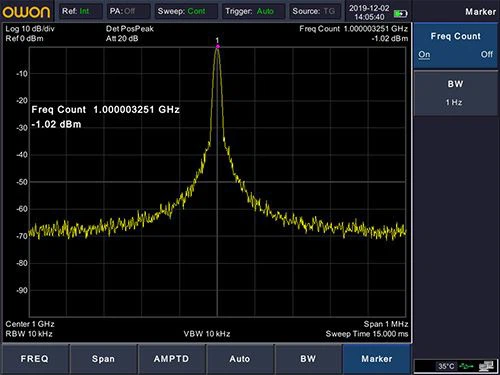Viewport: 500px width, 375px height.
Task: Click the large -1.02 dBm text inside graph
Action: click(56, 124)
